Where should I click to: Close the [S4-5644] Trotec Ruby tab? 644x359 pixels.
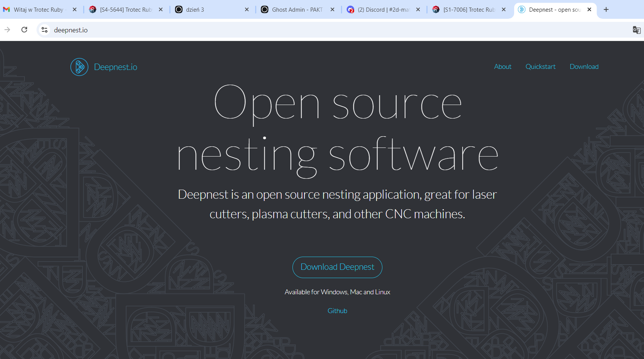click(x=161, y=9)
